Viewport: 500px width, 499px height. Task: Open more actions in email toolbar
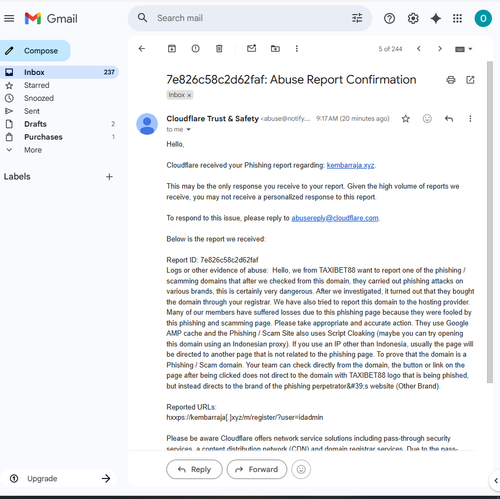pos(297,49)
